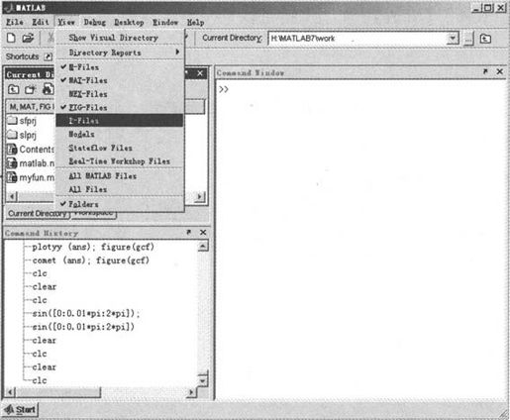Switch to the Current Directory tab
The width and height of the screenshot is (510, 420).
coord(38,214)
